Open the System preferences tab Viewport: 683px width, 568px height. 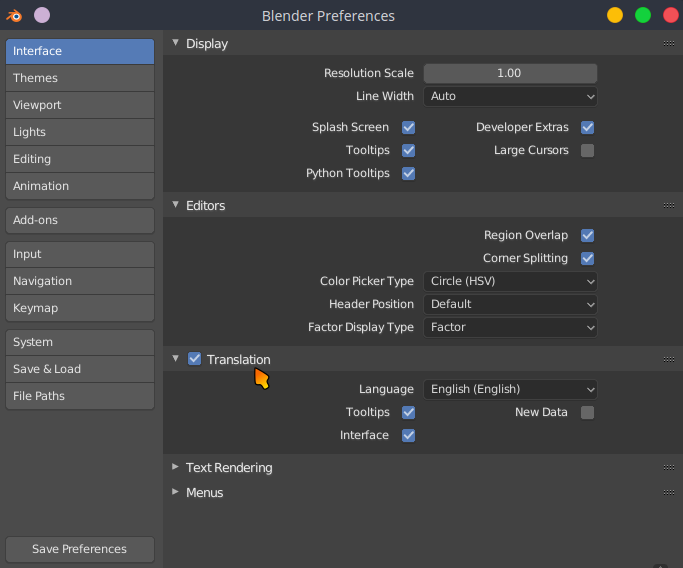[80, 342]
